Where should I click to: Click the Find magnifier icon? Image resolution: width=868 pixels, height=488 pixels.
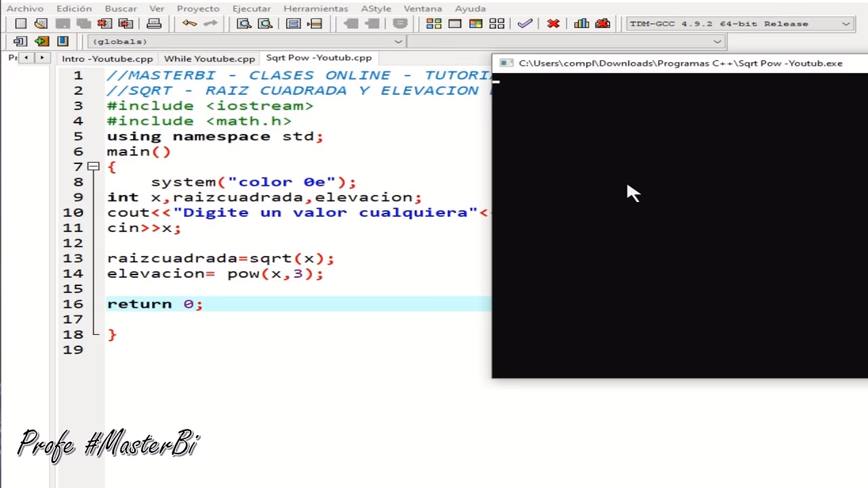[x=243, y=24]
